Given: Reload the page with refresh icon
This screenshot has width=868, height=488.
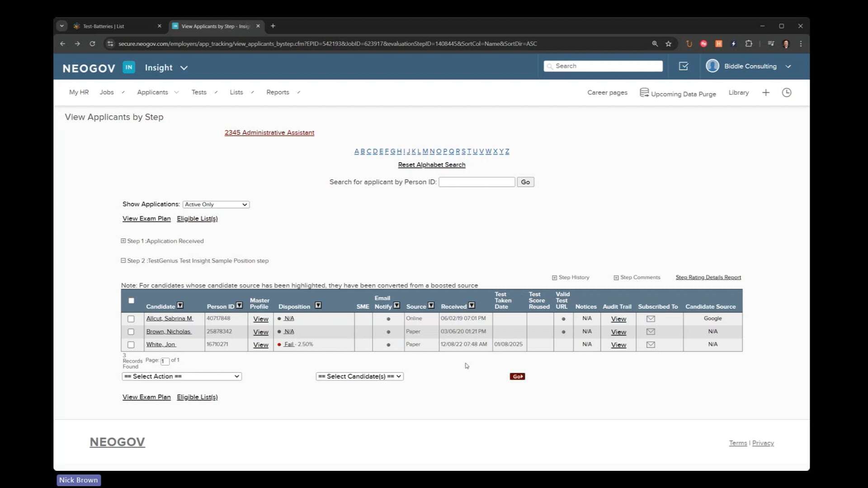Looking at the screenshot, I should click(x=92, y=44).
